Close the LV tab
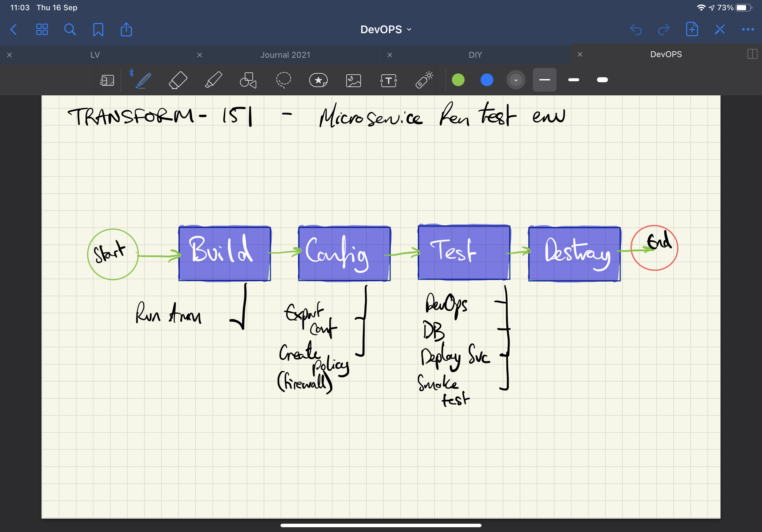This screenshot has width=762, height=532. [10, 55]
